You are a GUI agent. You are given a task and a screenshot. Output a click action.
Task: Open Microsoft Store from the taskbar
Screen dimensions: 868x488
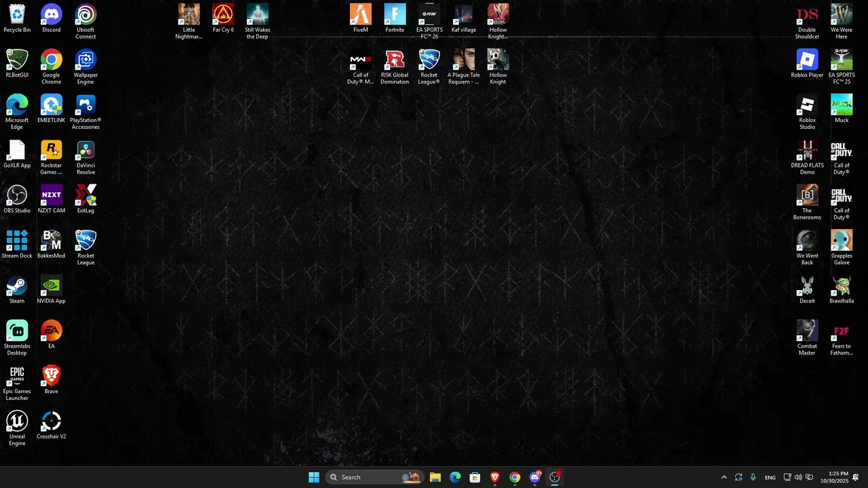tap(475, 477)
